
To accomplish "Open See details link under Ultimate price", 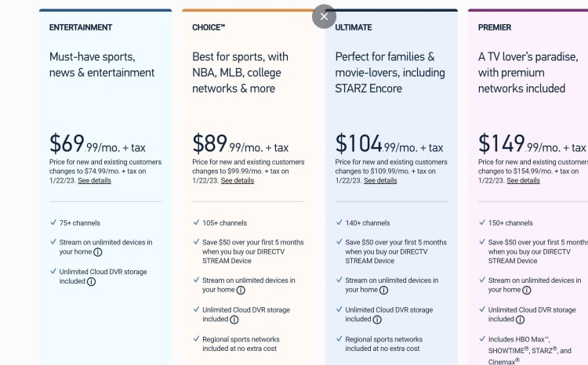I will 380,181.
